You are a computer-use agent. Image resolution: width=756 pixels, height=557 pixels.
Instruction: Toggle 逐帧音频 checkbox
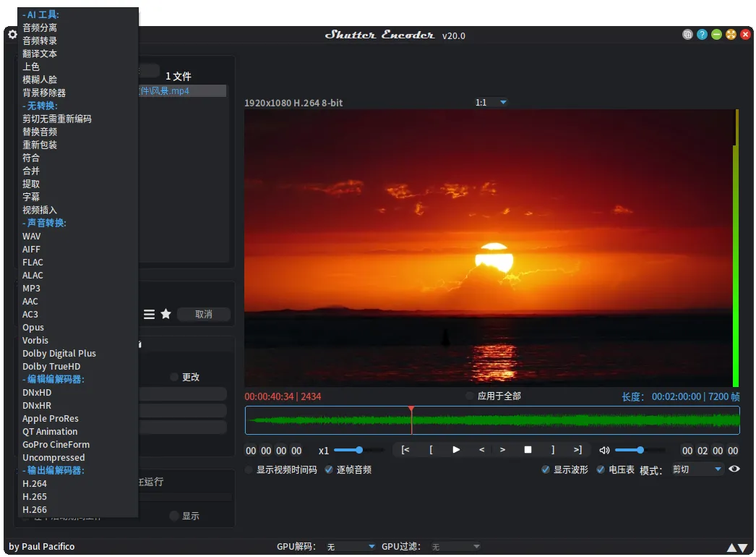(329, 469)
